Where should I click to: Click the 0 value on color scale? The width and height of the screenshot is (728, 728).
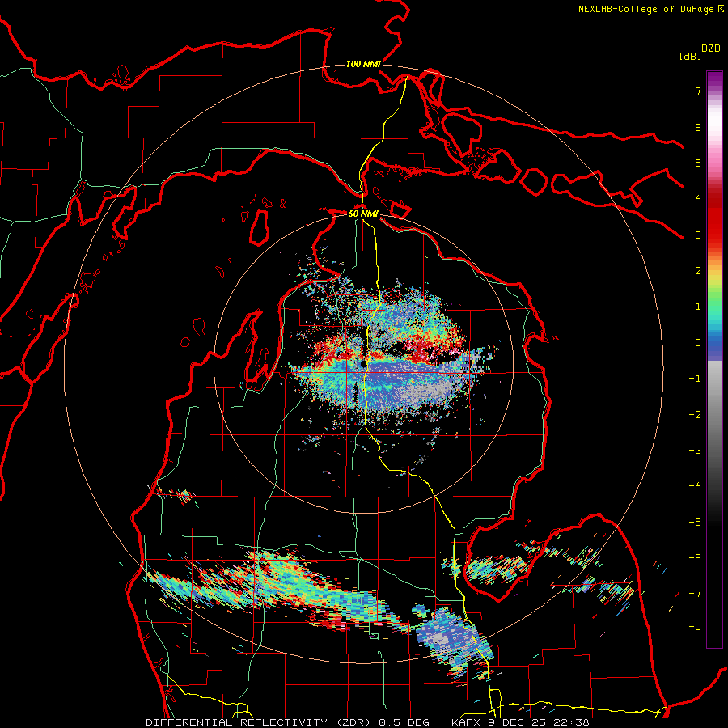tap(697, 343)
